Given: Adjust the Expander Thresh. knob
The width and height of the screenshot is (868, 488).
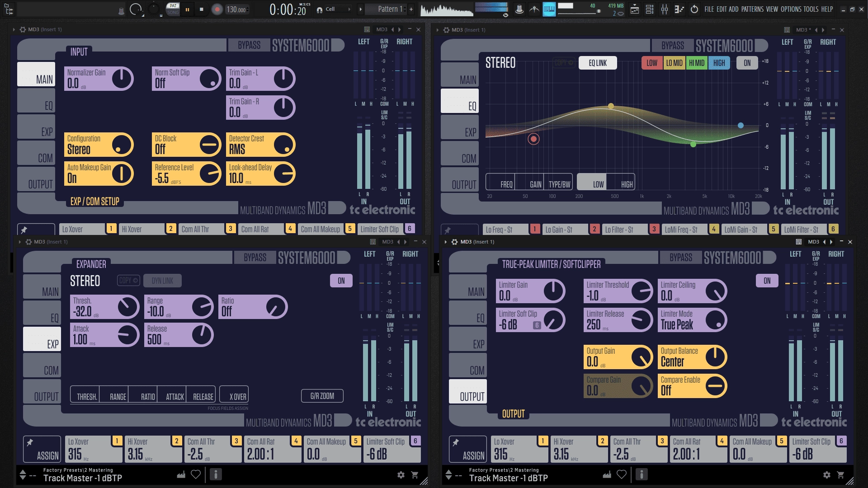Looking at the screenshot, I should point(128,307).
